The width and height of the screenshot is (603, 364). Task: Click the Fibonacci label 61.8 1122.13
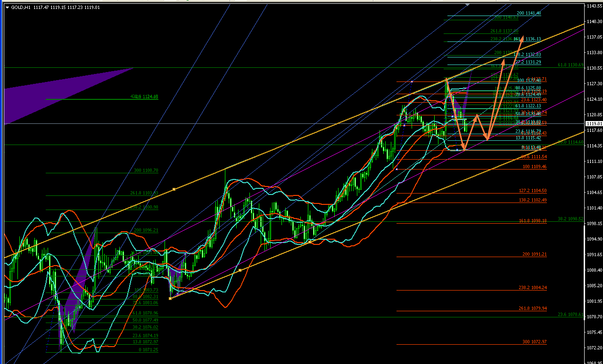click(528, 106)
